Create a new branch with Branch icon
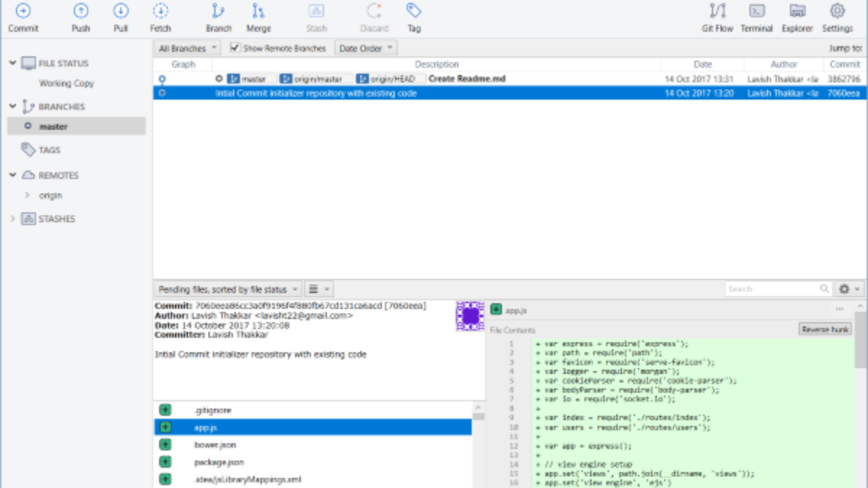The height and width of the screenshot is (488, 868). point(218,12)
